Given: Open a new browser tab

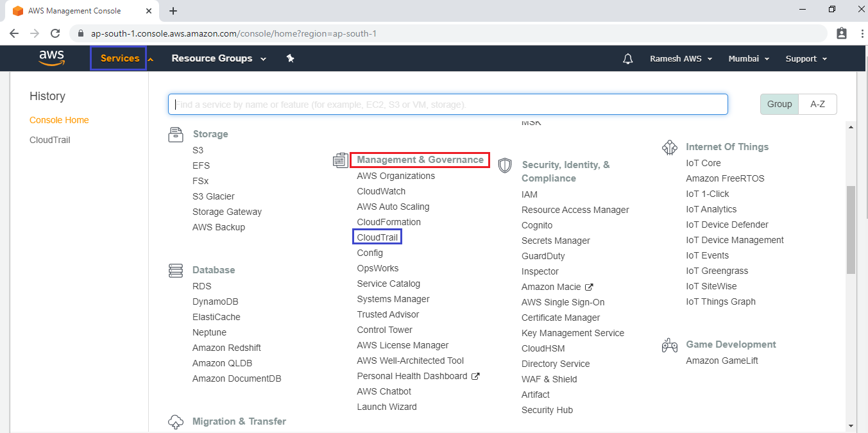Looking at the screenshot, I should (x=173, y=11).
